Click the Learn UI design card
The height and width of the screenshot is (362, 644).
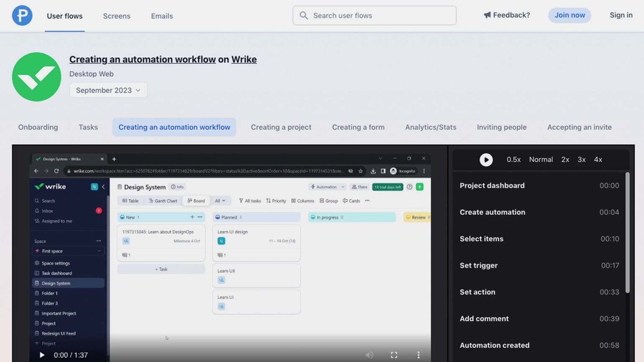coord(256,243)
